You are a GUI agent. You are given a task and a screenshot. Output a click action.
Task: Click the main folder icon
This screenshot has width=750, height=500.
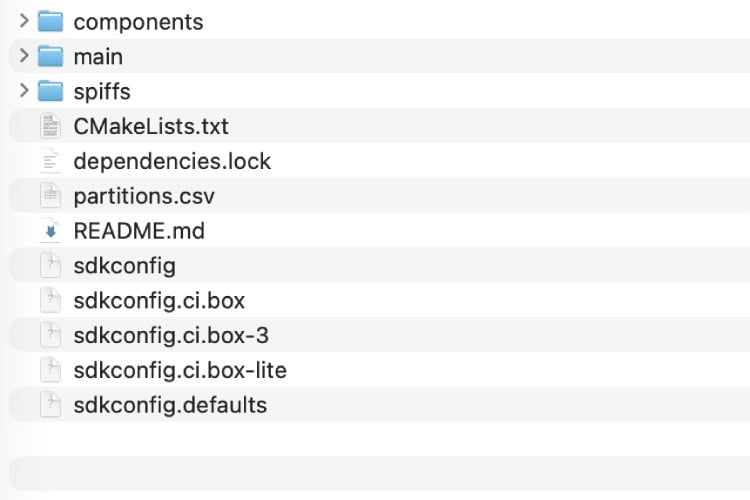click(50, 56)
